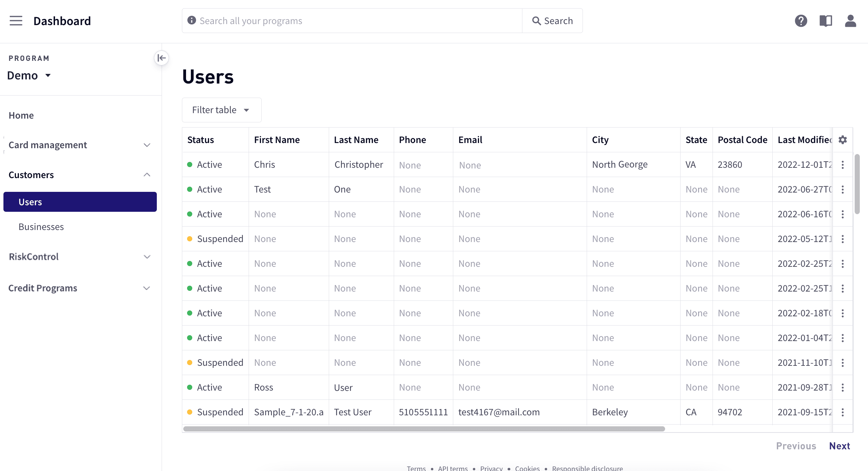868x471 pixels.
Task: Click the table's horizontal scrollbar
Action: point(424,429)
